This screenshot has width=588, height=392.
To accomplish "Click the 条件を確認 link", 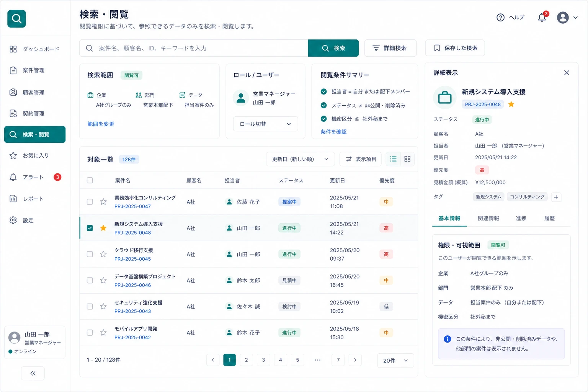I will [333, 132].
